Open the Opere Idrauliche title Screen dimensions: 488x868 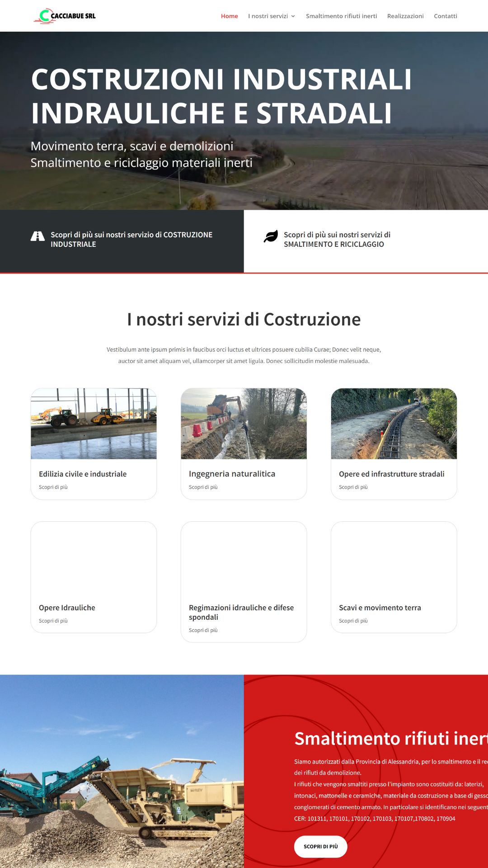[67, 608]
